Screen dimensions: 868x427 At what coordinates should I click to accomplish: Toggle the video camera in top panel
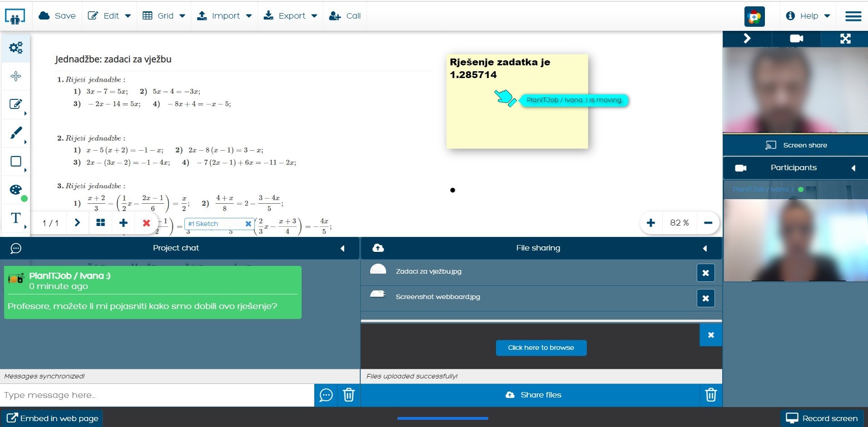(796, 39)
